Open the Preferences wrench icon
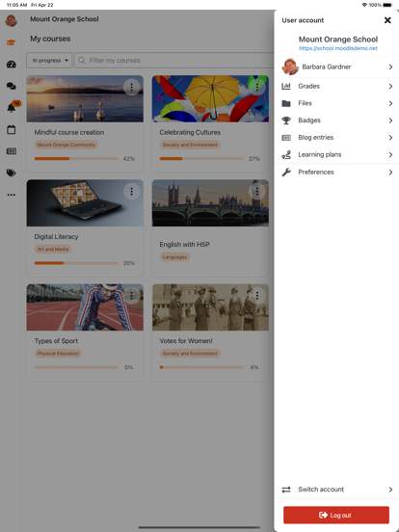 coord(286,172)
